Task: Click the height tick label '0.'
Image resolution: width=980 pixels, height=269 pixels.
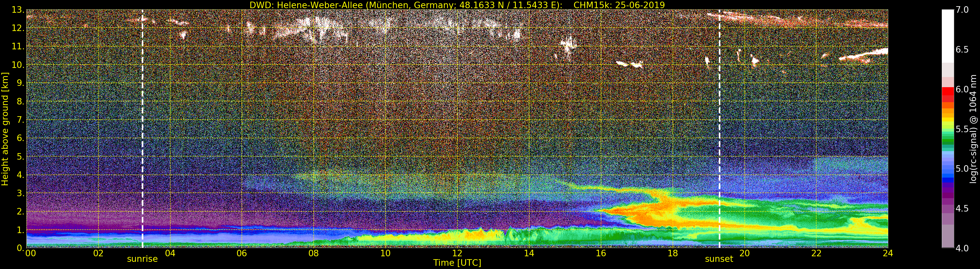Action: pyautogui.click(x=21, y=248)
